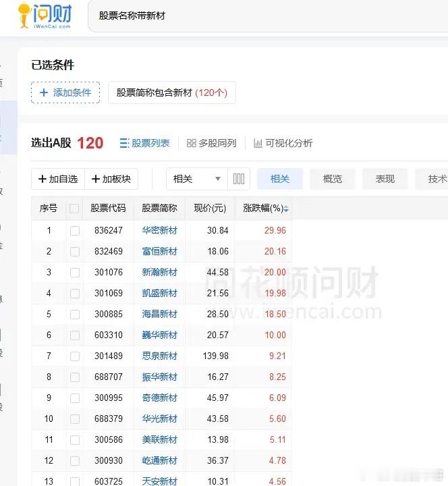Click the 股票简称包含新材 (120个) condition tag
448x486 pixels.
coord(172,92)
